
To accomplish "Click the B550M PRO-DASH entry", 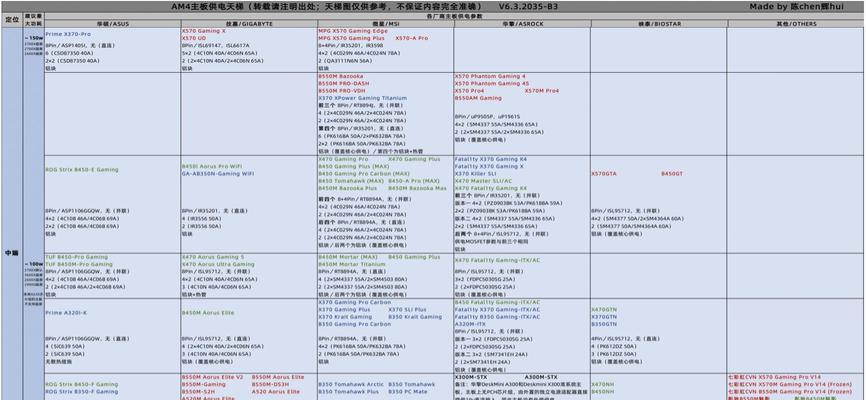I will (x=344, y=83).
